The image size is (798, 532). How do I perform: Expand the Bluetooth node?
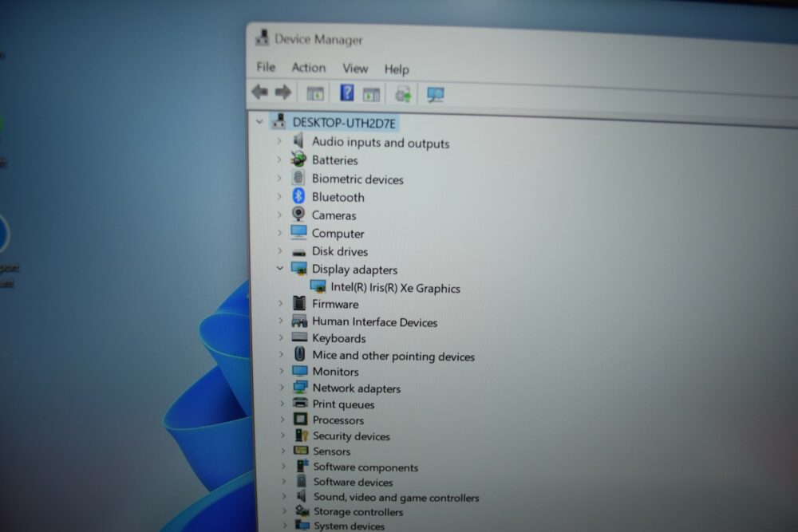click(x=279, y=196)
